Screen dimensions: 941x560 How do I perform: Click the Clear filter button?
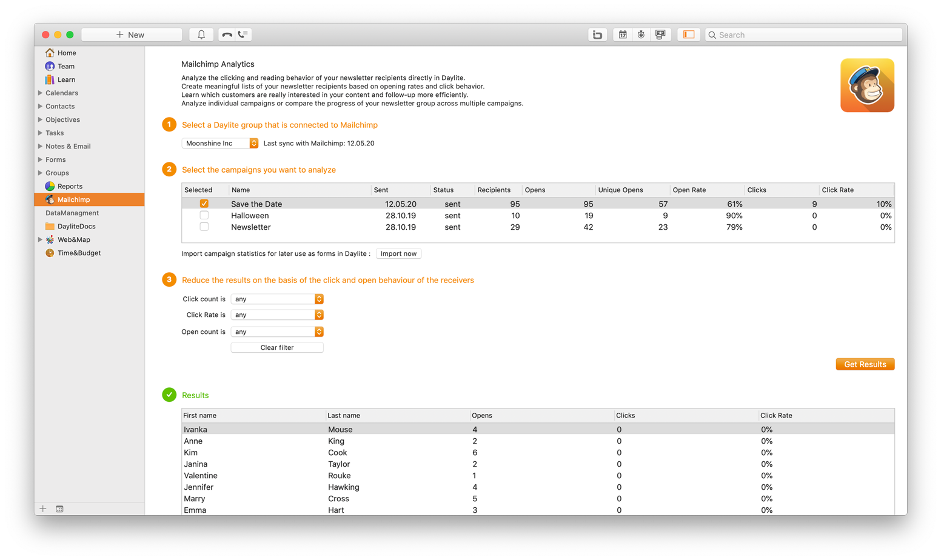pos(277,347)
